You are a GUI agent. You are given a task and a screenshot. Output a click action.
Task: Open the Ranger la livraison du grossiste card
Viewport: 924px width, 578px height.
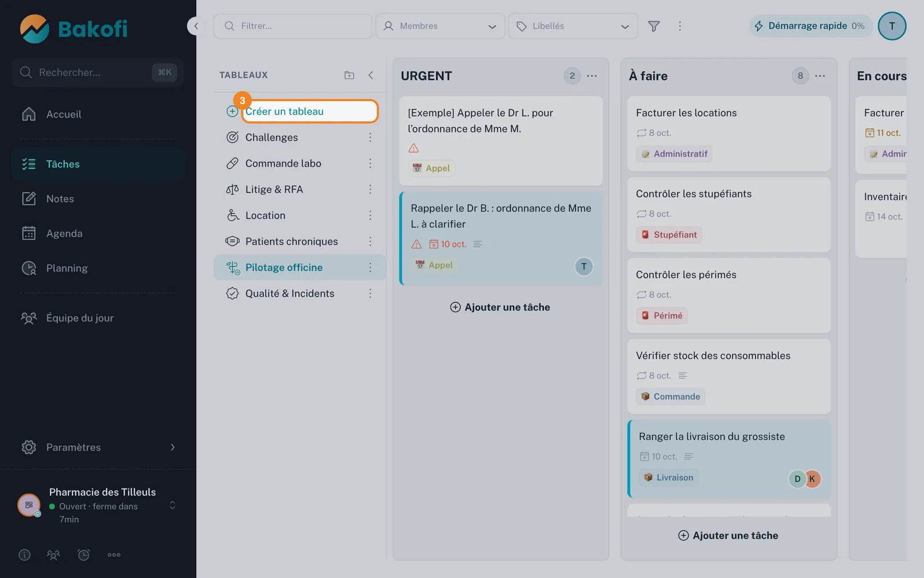coord(729,459)
